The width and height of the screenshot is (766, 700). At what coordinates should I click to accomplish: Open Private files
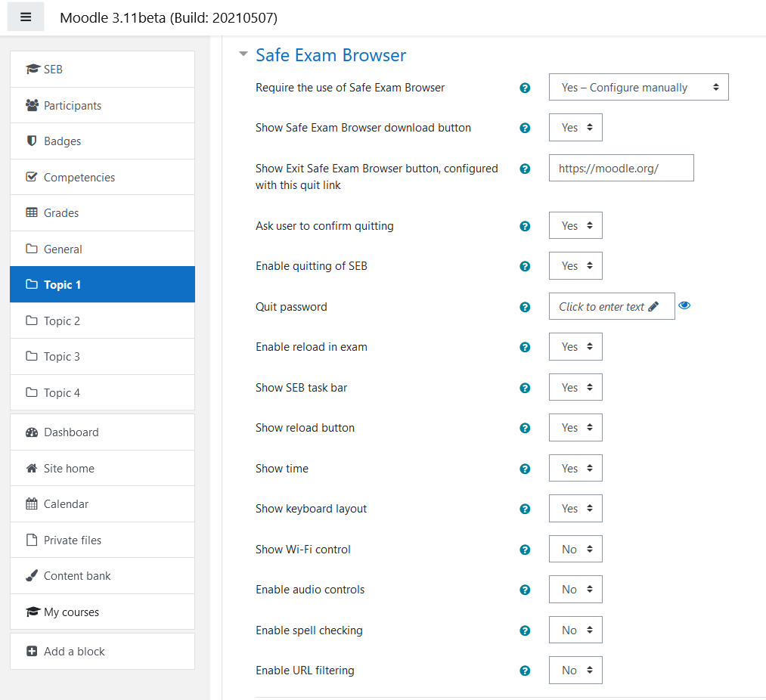coord(102,540)
